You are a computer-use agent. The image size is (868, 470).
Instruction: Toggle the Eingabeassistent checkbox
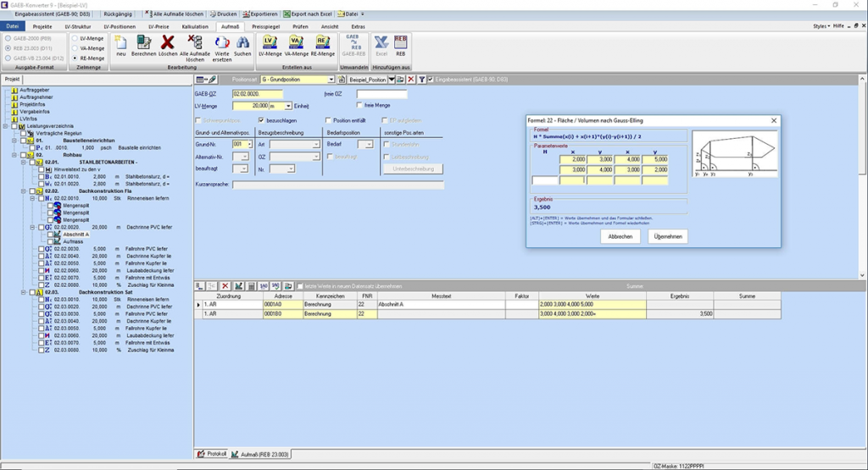click(431, 80)
